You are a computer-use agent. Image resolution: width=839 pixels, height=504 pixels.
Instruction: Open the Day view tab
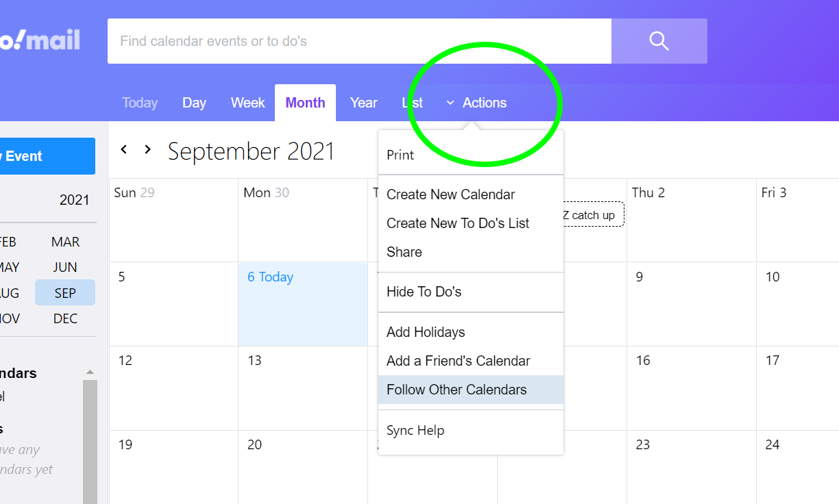pos(194,103)
